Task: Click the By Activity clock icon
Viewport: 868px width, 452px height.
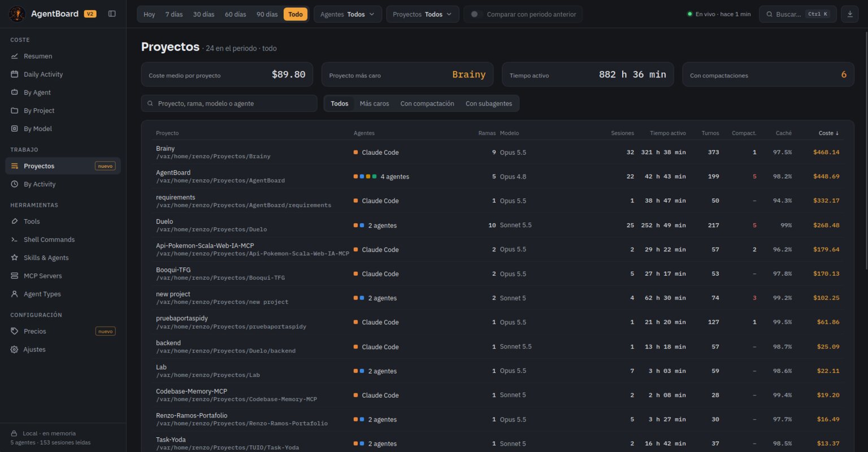Action: point(15,184)
